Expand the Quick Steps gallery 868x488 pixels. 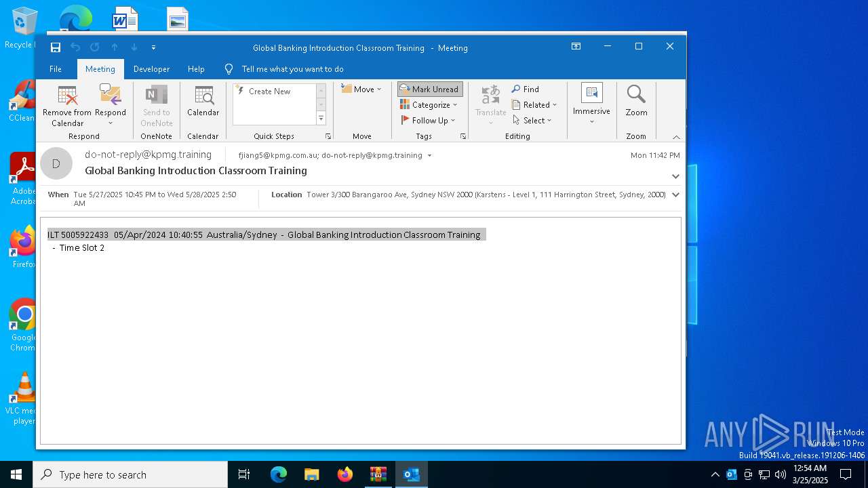tap(321, 118)
